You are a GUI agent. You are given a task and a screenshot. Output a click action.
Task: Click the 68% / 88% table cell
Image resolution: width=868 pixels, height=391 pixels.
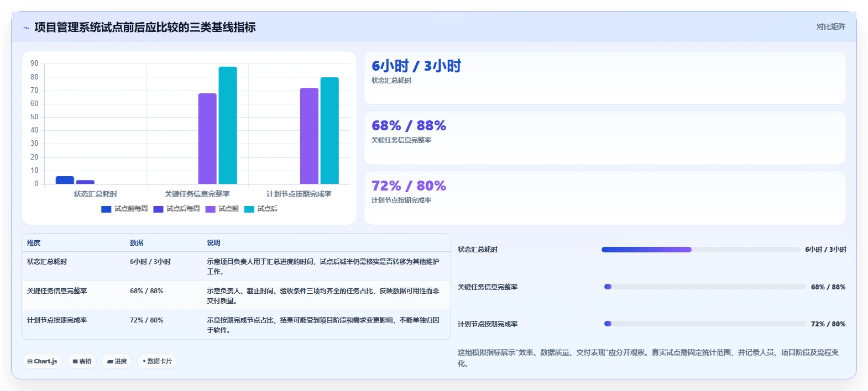147,291
